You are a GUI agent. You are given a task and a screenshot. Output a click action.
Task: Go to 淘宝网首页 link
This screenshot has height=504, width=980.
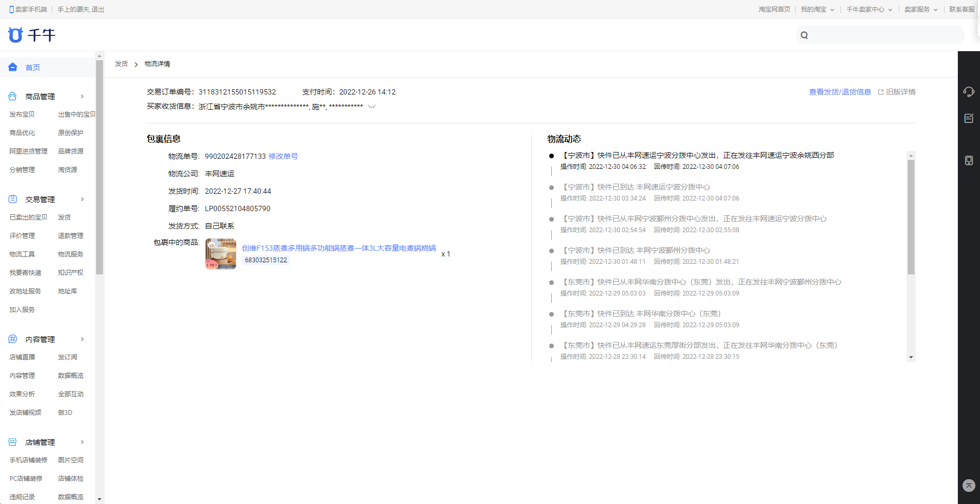(x=775, y=9)
